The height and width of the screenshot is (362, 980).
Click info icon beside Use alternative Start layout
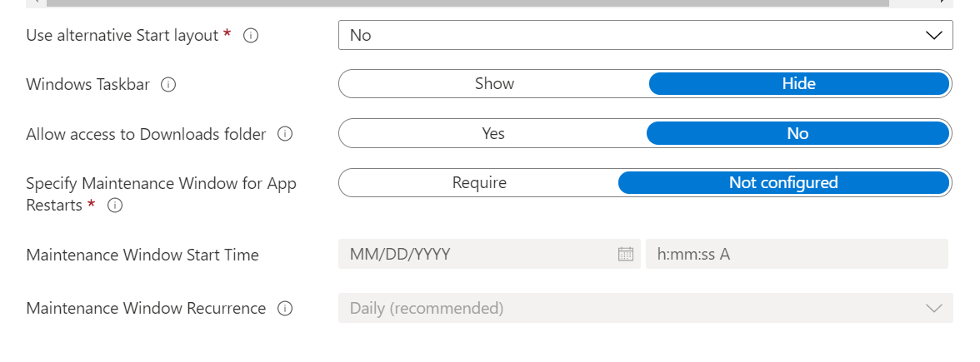coord(250,36)
